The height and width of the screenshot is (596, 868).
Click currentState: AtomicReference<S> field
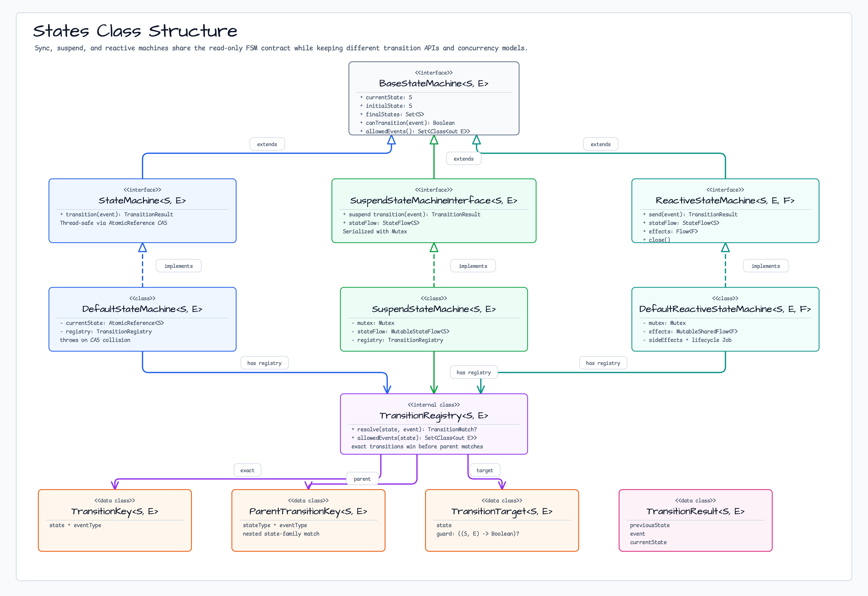pos(112,323)
